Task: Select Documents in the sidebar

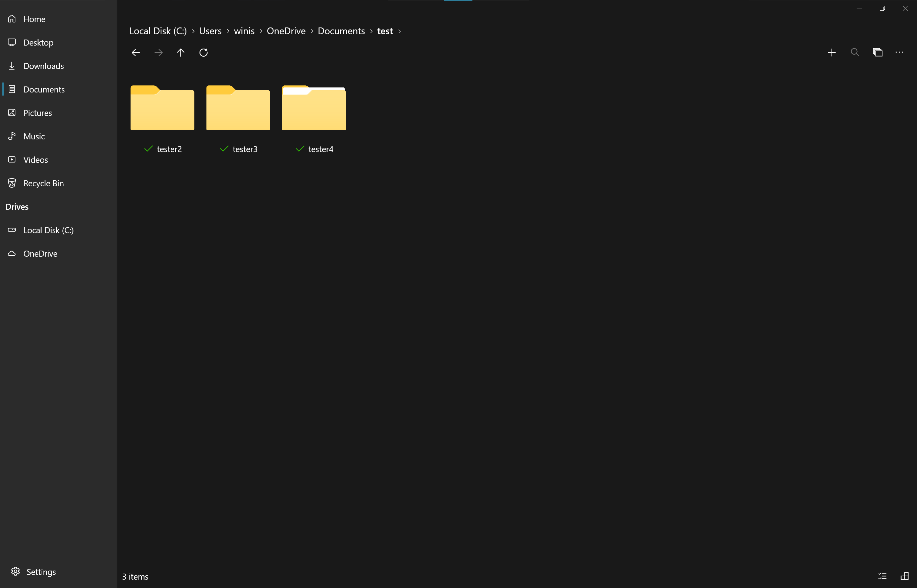Action: tap(58, 89)
